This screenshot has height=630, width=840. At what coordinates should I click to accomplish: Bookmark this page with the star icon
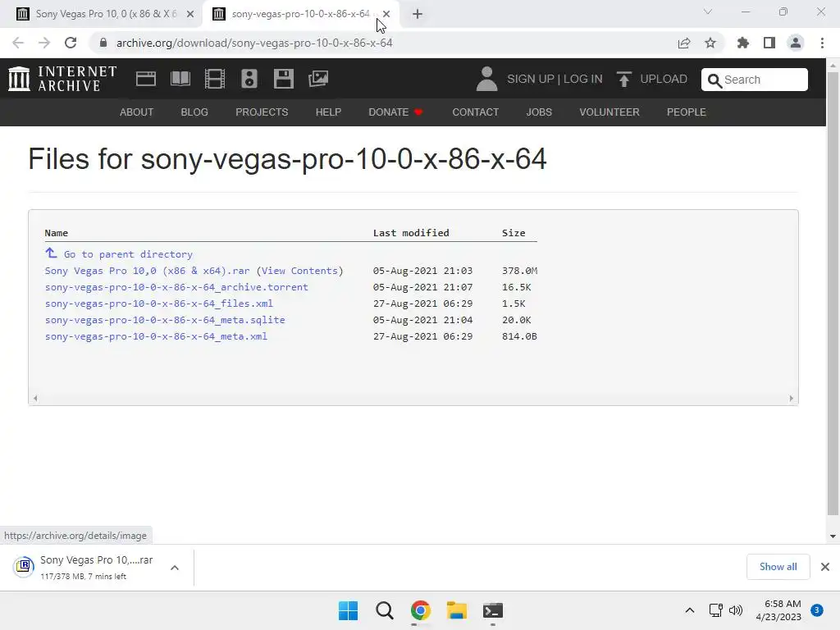710,43
